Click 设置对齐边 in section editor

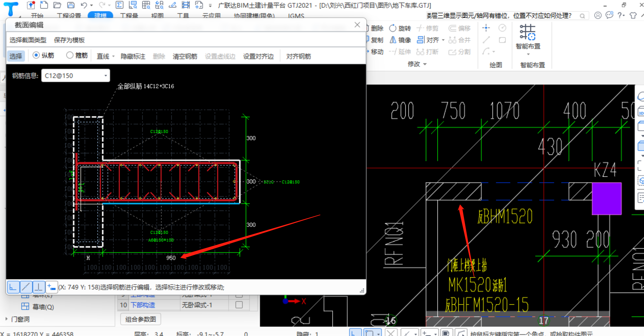pos(258,56)
